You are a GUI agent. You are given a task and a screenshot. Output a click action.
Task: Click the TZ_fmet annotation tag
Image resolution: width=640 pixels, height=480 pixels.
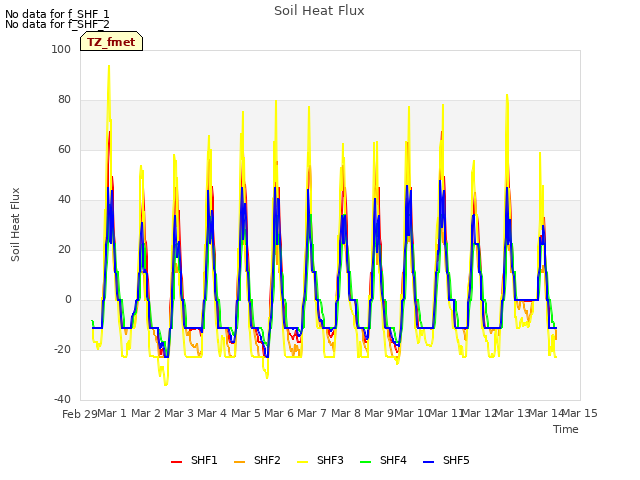click(111, 41)
